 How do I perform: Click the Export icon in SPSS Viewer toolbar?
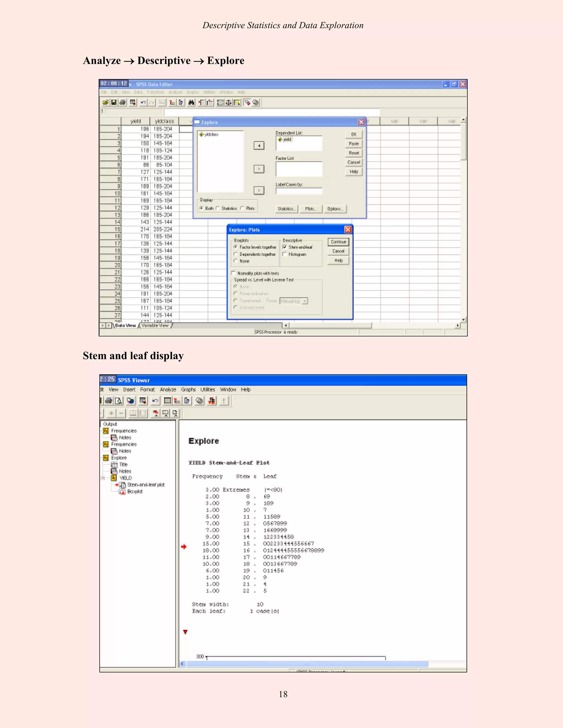tap(131, 401)
